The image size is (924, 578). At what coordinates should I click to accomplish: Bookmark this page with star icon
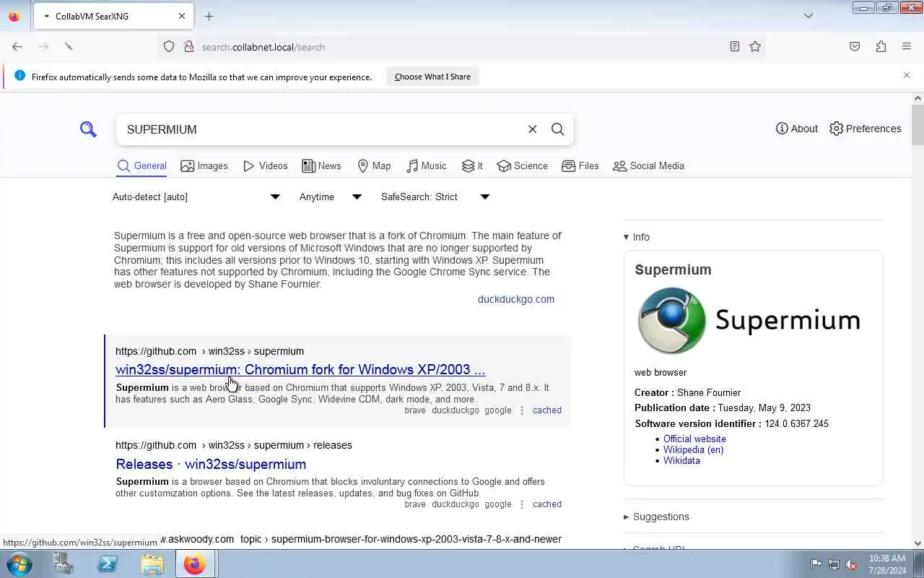[x=755, y=46]
